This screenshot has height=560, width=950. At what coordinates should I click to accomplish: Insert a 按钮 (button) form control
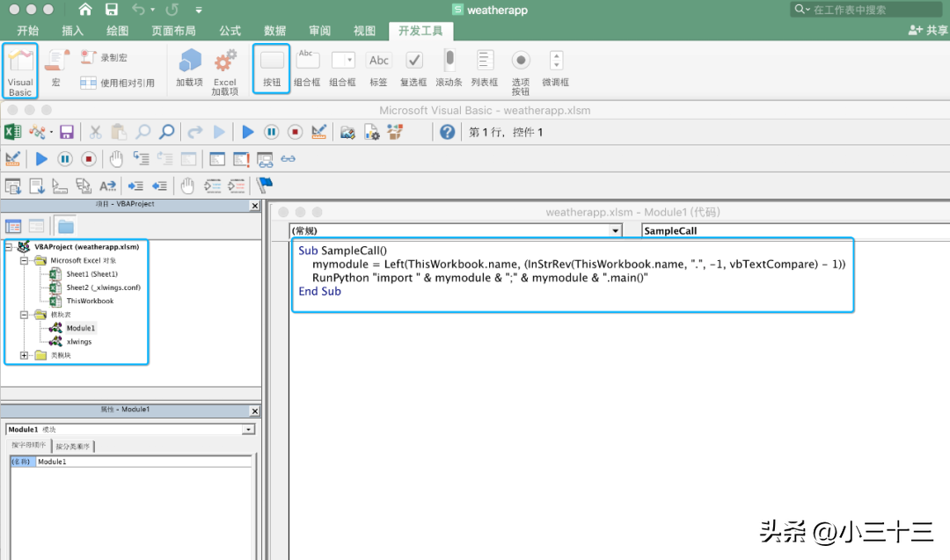(272, 69)
